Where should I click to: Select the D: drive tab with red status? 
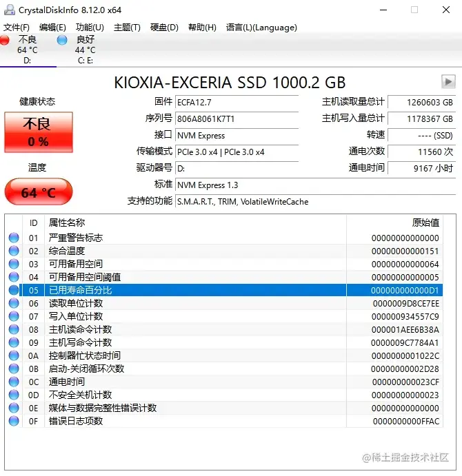(x=28, y=50)
